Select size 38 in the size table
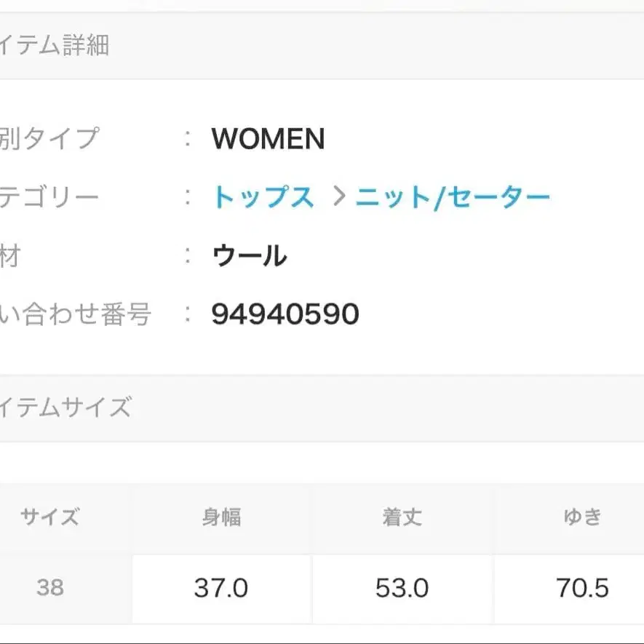The width and height of the screenshot is (644, 644). point(47,589)
